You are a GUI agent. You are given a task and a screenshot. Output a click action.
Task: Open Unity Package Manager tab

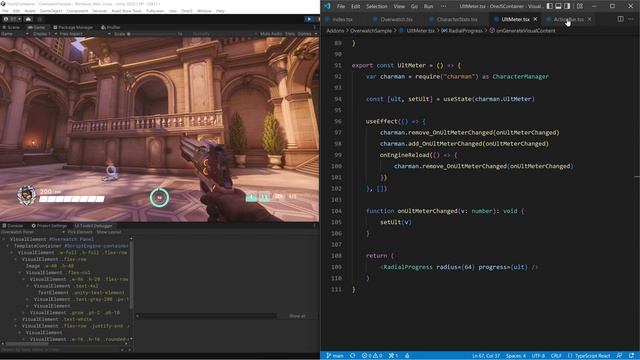73,27
